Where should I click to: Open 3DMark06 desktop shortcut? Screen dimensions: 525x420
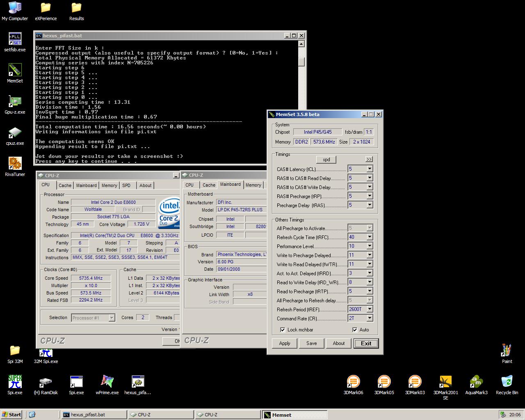(x=353, y=385)
